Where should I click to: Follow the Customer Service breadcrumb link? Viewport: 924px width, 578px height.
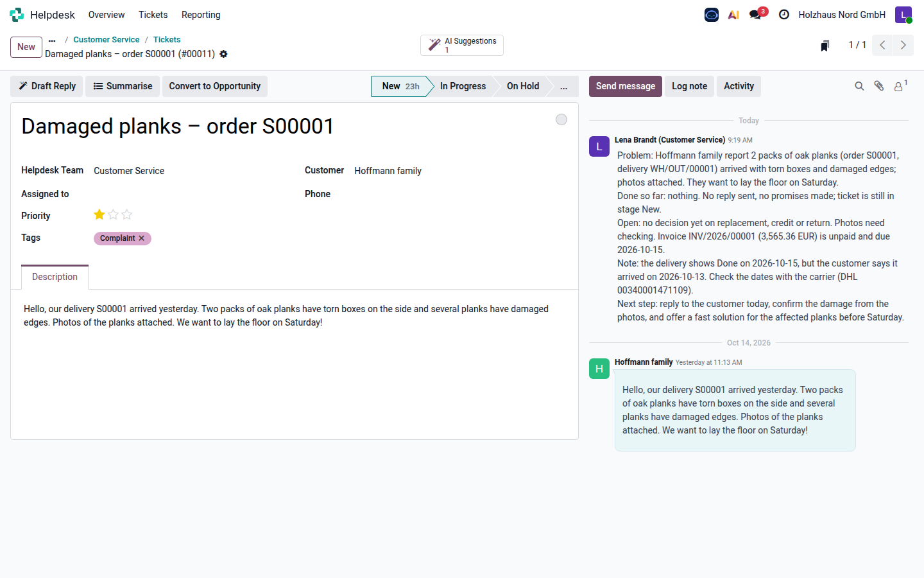[106, 40]
